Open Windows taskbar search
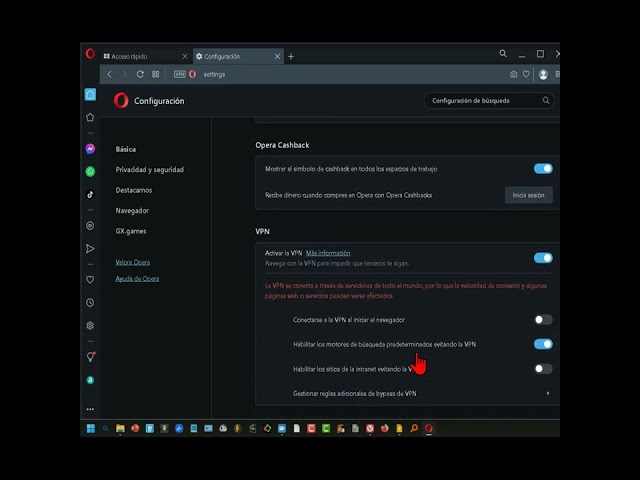 (105, 428)
